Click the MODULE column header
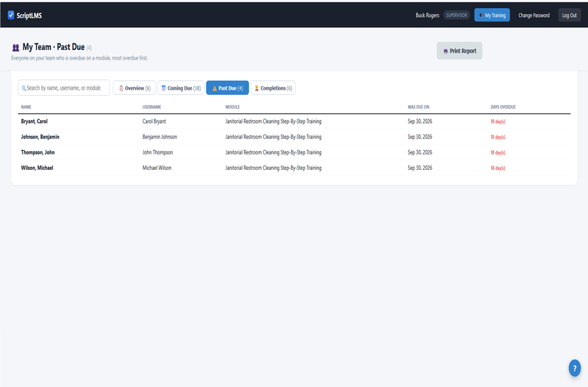The width and height of the screenshot is (588, 387). (232, 107)
